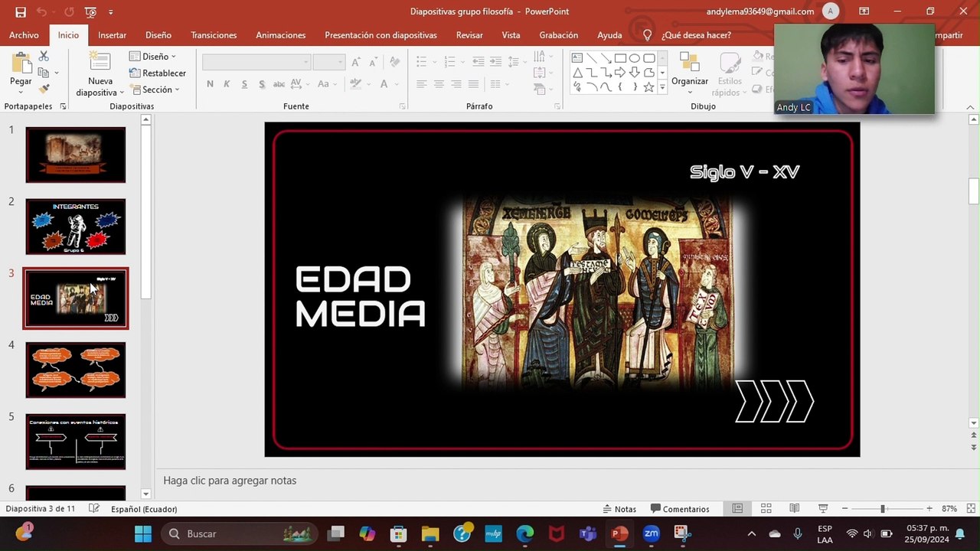
Task: Save the presentation from quick access toolbar
Action: click(x=21, y=12)
